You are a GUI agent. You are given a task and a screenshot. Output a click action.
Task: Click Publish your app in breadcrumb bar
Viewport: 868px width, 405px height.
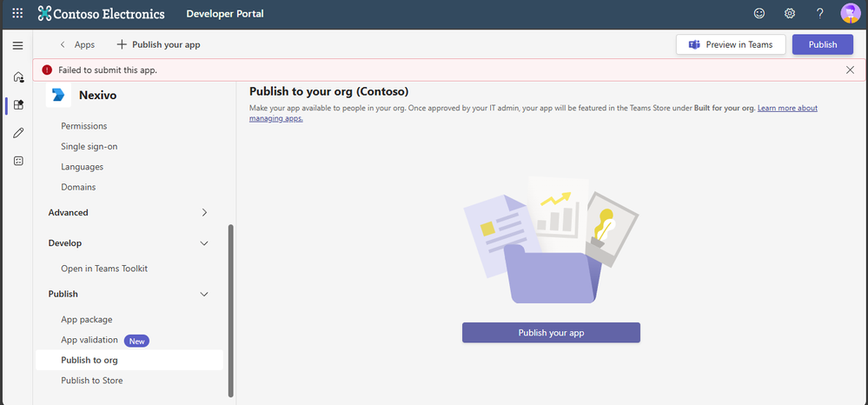click(x=159, y=45)
